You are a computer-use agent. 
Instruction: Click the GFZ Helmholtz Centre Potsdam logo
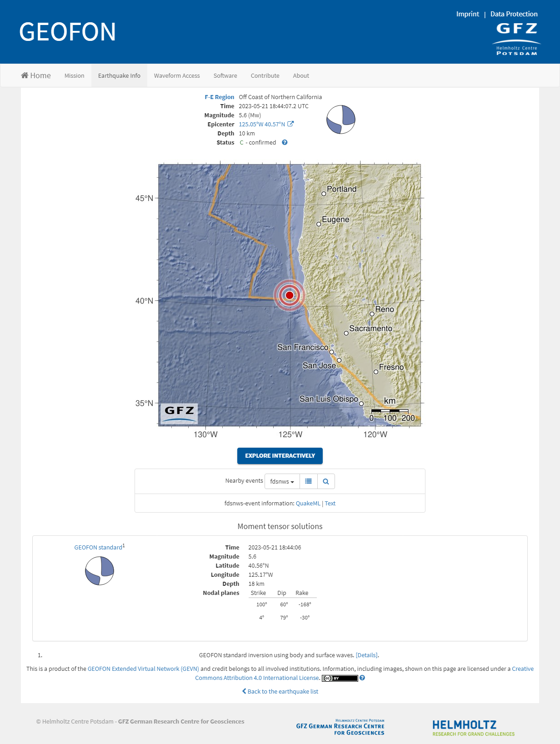click(x=516, y=39)
